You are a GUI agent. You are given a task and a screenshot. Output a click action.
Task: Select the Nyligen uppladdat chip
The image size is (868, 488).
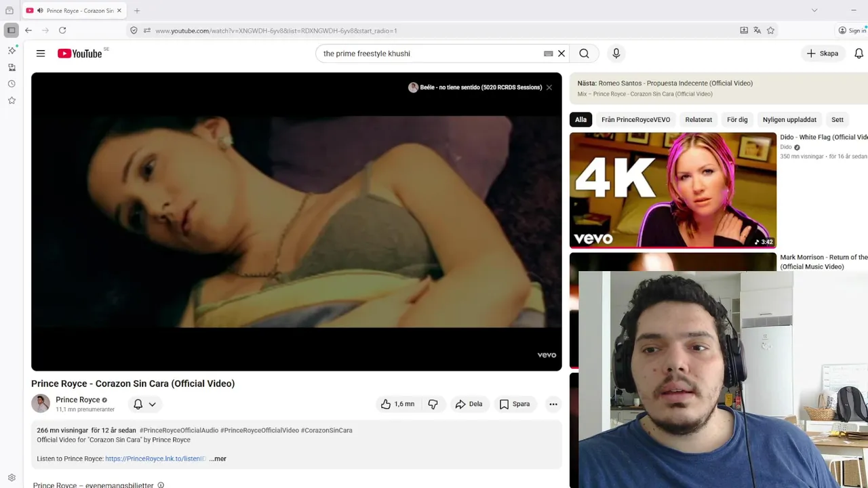coord(790,119)
